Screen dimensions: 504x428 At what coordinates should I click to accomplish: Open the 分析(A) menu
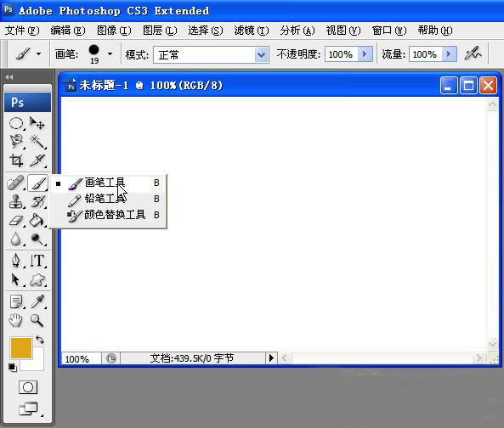pyautogui.click(x=297, y=31)
